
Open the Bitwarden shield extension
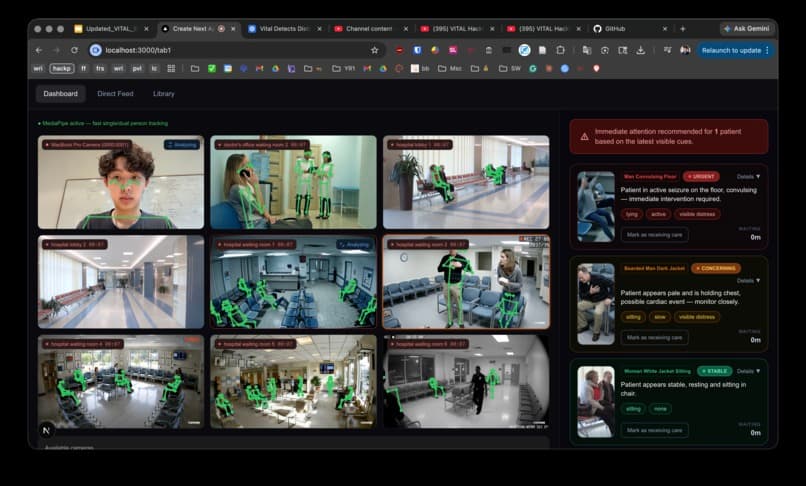pos(417,50)
